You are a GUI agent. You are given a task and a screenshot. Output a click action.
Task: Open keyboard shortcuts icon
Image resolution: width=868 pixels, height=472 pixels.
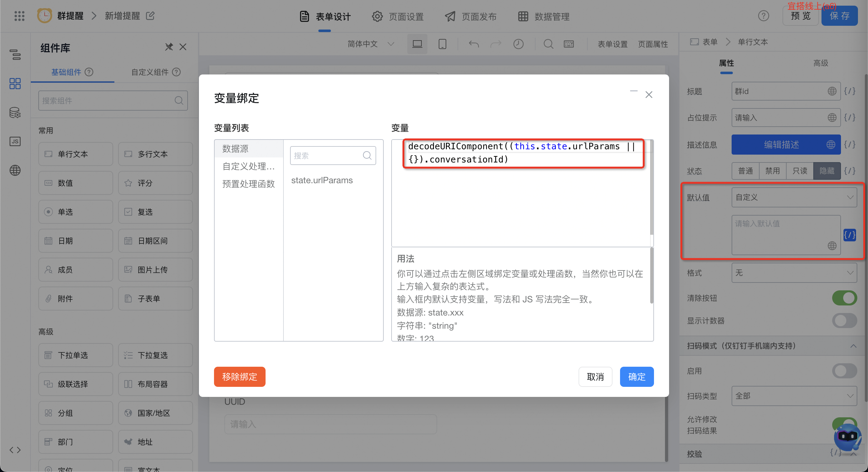click(569, 44)
